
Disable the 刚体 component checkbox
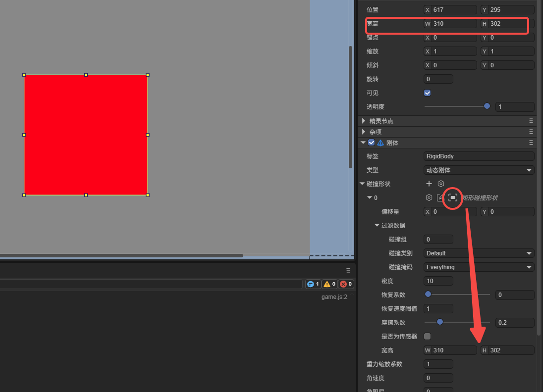click(x=371, y=143)
